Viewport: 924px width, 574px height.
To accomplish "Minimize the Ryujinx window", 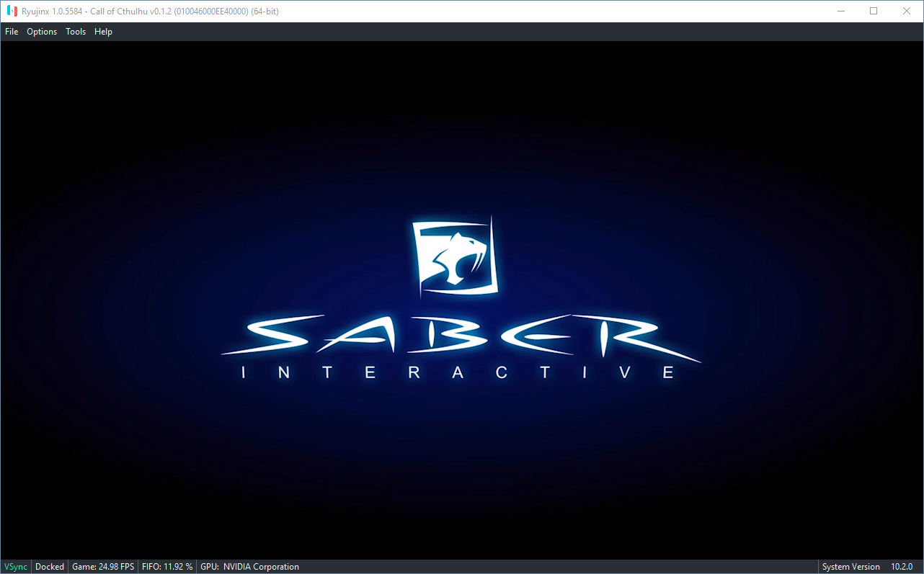I will 840,11.
